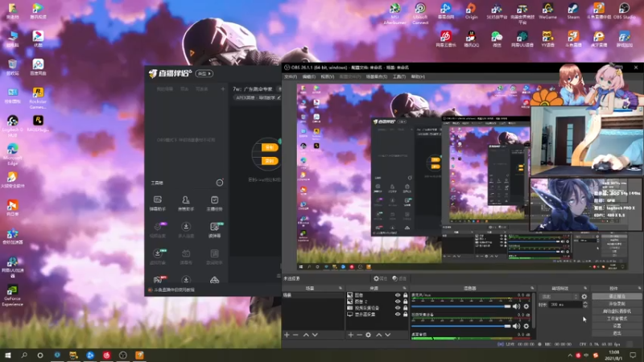Screen dimensions: 644x362
Task: Move scene down in Scenes panel
Action: pos(315,335)
